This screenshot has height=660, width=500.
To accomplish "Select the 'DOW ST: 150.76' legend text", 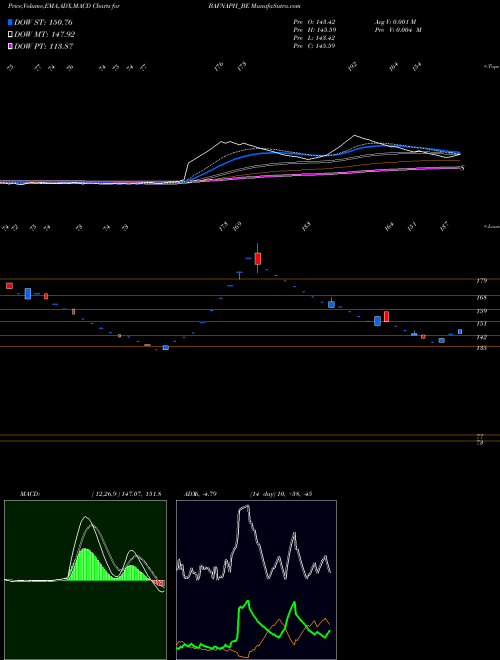I will [x=43, y=22].
